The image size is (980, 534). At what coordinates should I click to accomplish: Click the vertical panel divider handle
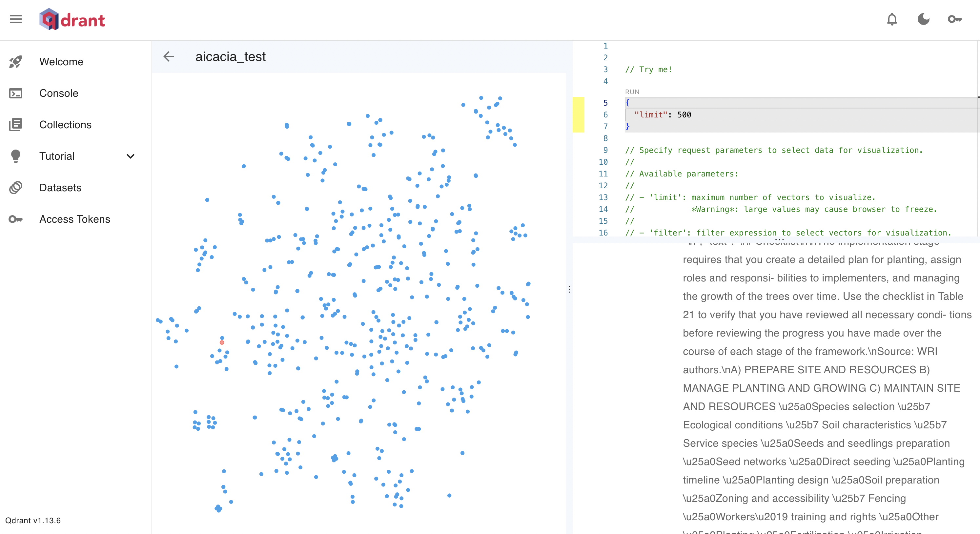pos(569,289)
